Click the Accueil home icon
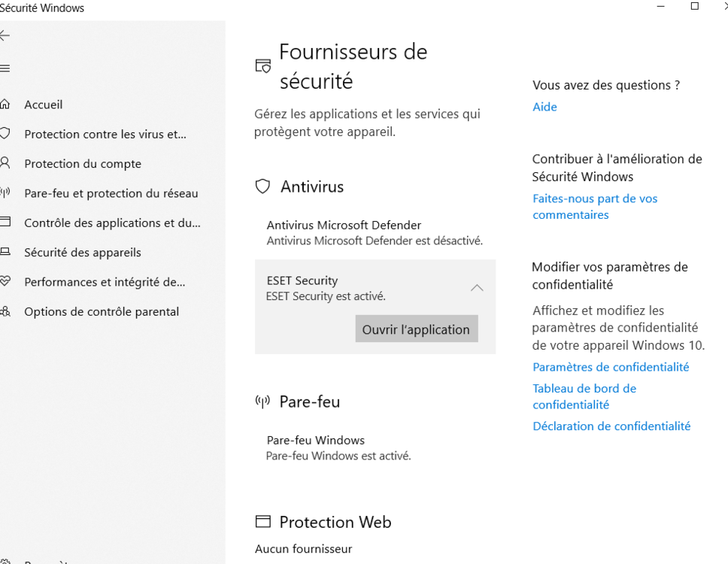This screenshot has height=564, width=728. point(5,105)
